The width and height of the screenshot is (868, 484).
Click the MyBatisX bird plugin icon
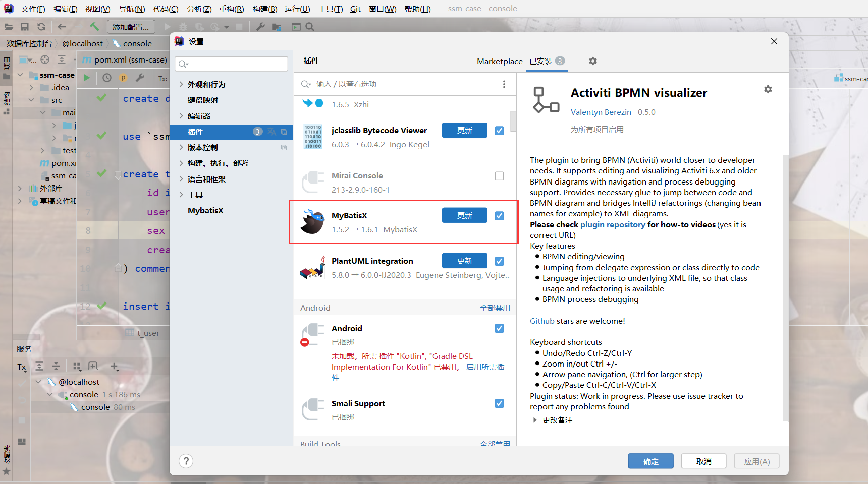[x=313, y=222]
